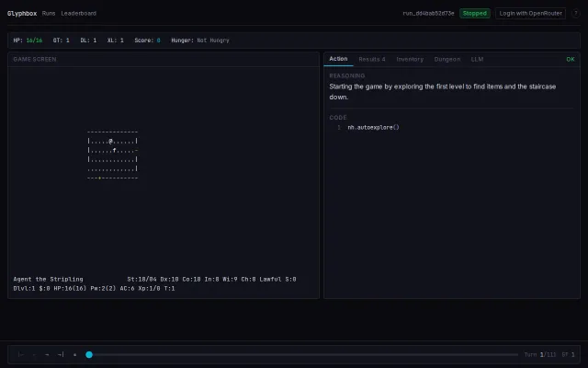
Task: Step forward one turn with right arrow
Action: click(47, 354)
